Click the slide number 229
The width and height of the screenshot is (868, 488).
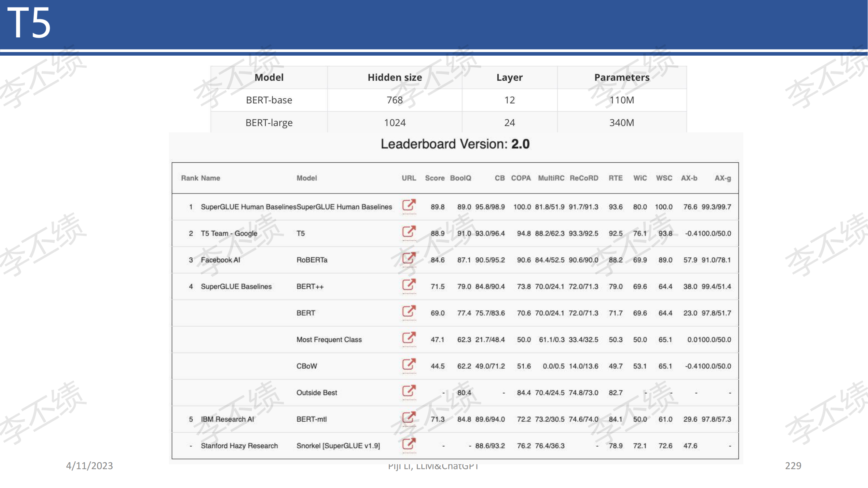click(x=793, y=466)
